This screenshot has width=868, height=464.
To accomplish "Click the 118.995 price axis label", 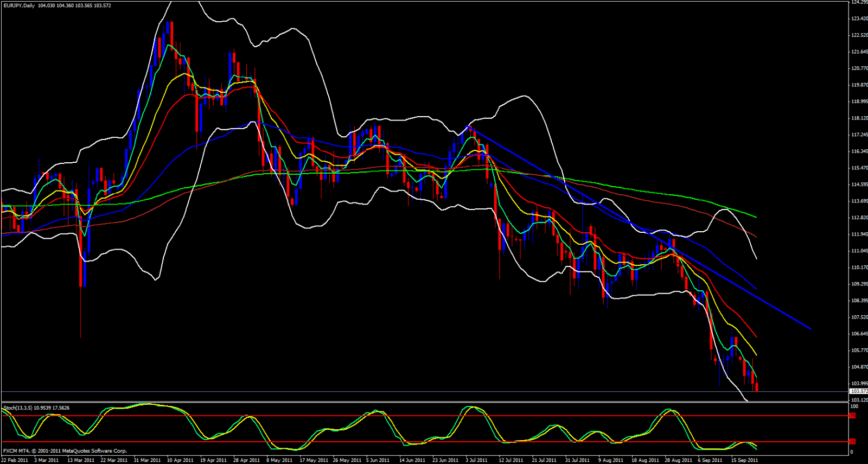I will 859,101.
